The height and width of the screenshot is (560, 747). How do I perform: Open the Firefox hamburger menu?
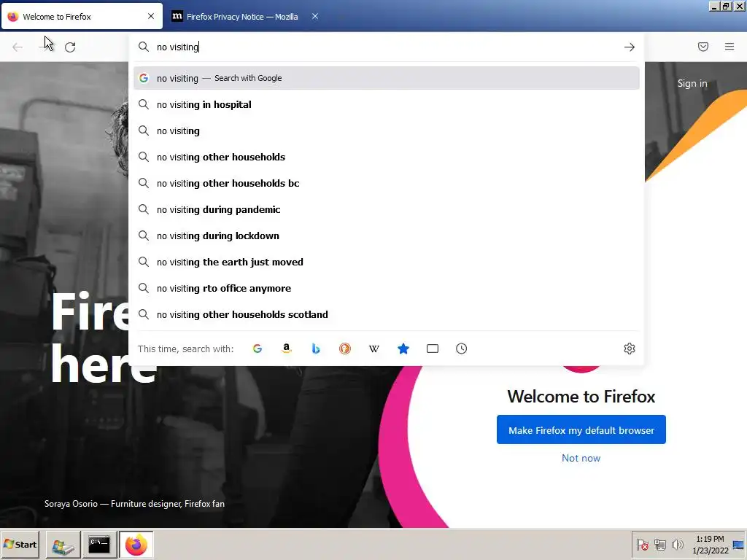point(729,47)
